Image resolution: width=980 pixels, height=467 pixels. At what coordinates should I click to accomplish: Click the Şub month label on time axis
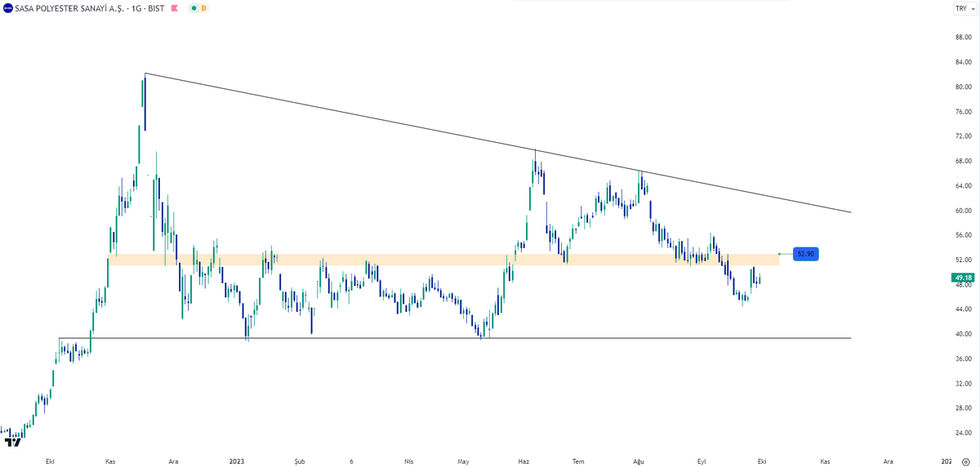[x=299, y=461]
